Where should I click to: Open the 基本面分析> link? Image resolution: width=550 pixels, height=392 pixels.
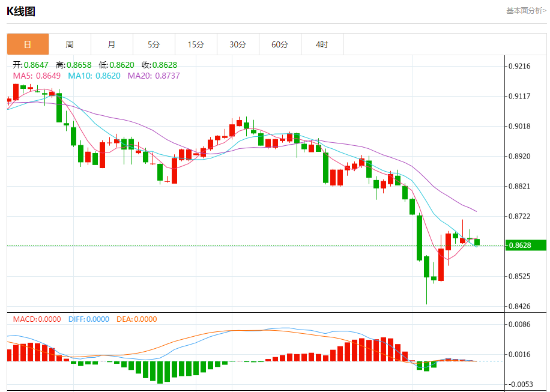[526, 11]
